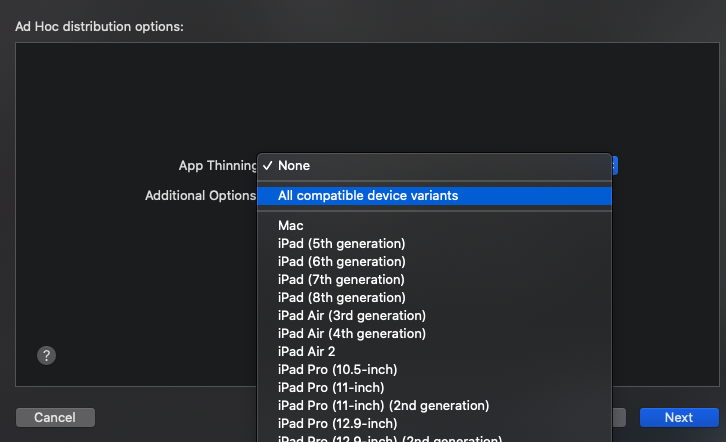Choose All compatible device variants

tap(434, 196)
